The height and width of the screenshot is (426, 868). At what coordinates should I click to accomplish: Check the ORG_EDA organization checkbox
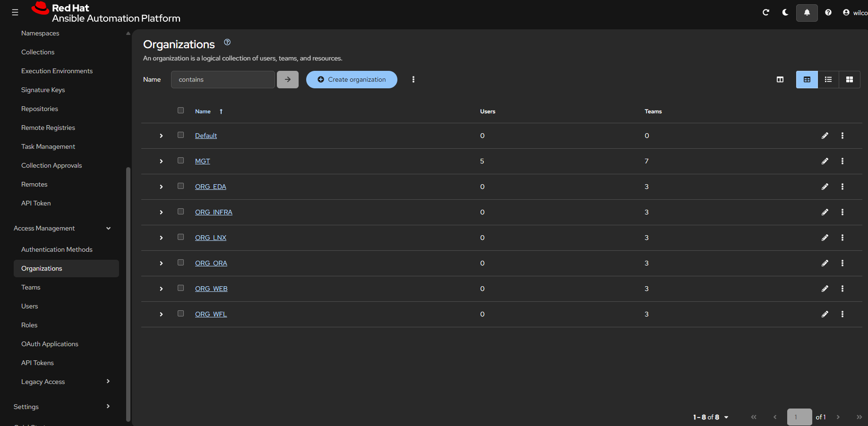point(180,186)
